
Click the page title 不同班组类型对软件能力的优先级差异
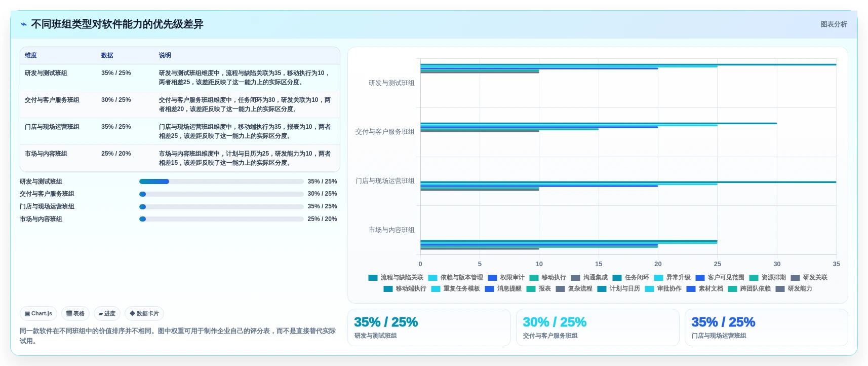tap(117, 24)
